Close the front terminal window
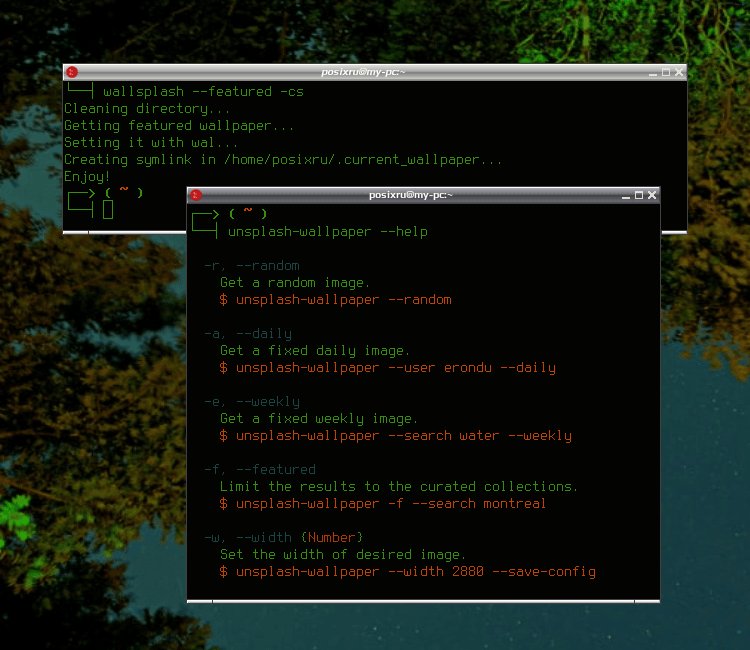Viewport: 750px width, 650px height. click(652, 195)
